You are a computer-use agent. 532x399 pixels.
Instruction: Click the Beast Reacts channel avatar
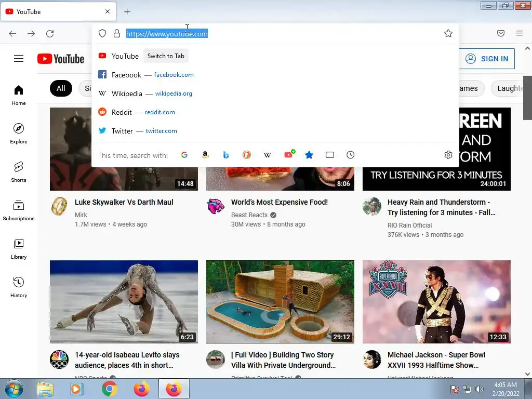[216, 206]
